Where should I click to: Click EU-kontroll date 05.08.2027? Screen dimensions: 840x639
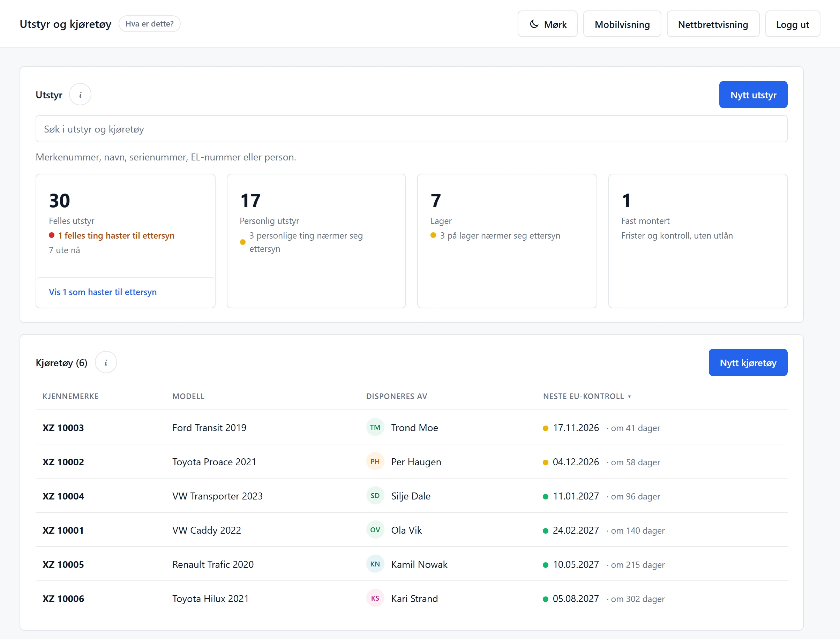point(576,599)
